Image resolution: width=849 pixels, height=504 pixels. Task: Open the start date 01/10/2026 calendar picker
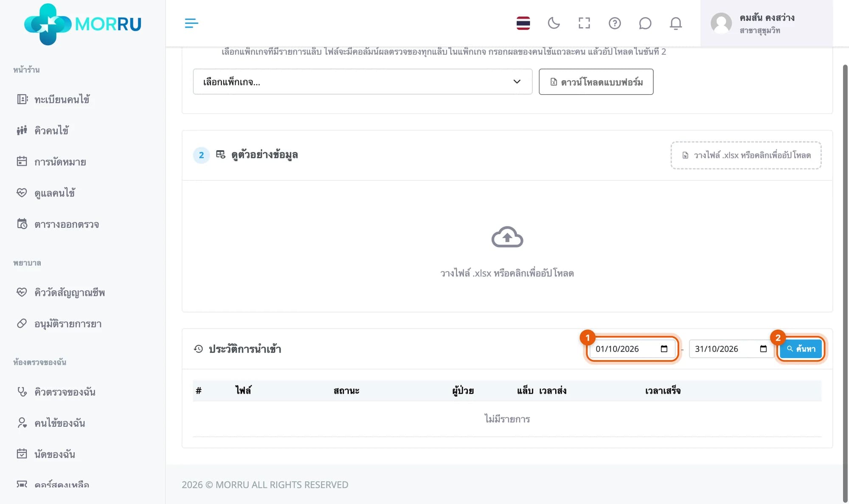coord(664,349)
